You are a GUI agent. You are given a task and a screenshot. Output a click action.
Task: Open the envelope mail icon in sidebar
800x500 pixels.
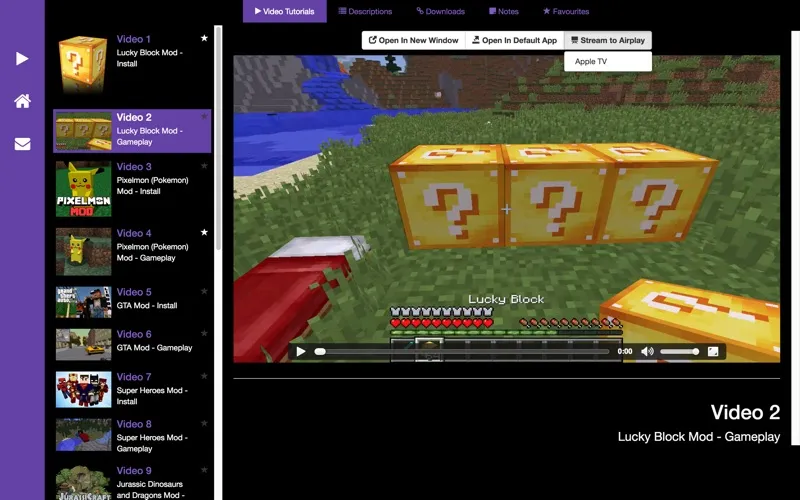[22, 144]
